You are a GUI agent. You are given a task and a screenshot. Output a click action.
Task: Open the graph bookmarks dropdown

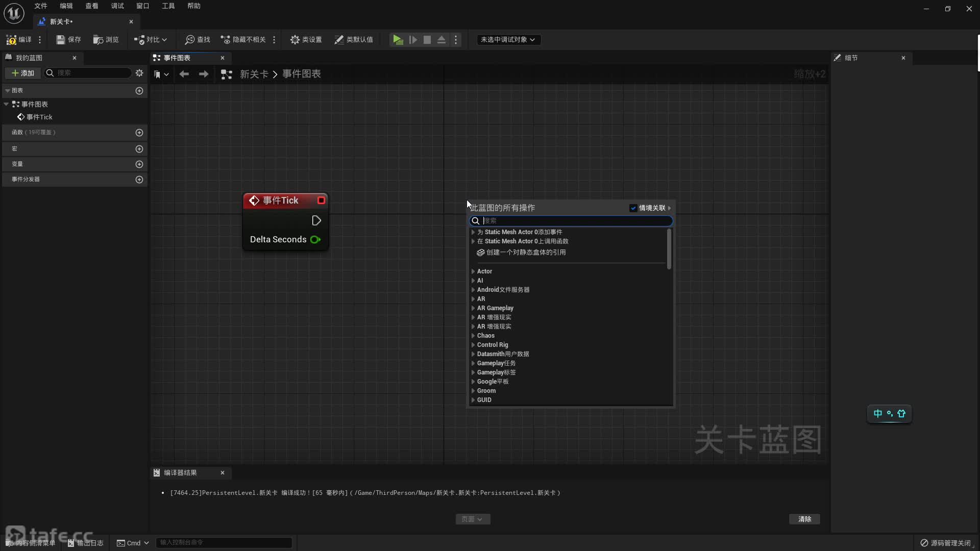click(x=161, y=74)
